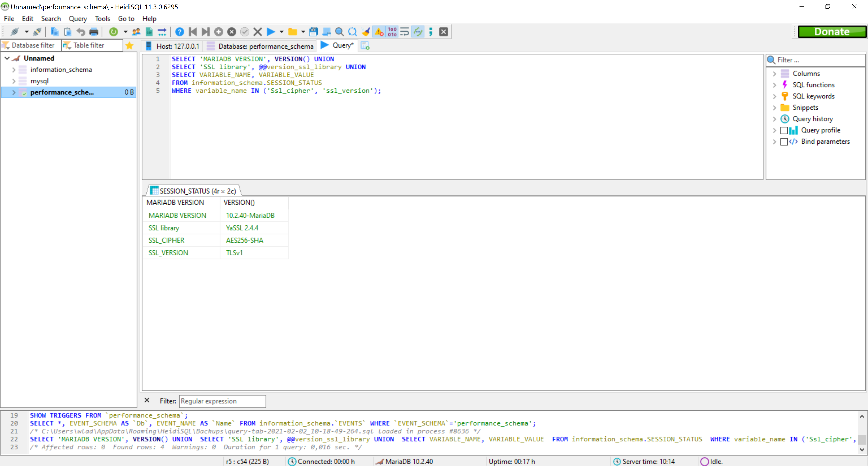Open the User manager icon
868x466 pixels.
tap(136, 32)
